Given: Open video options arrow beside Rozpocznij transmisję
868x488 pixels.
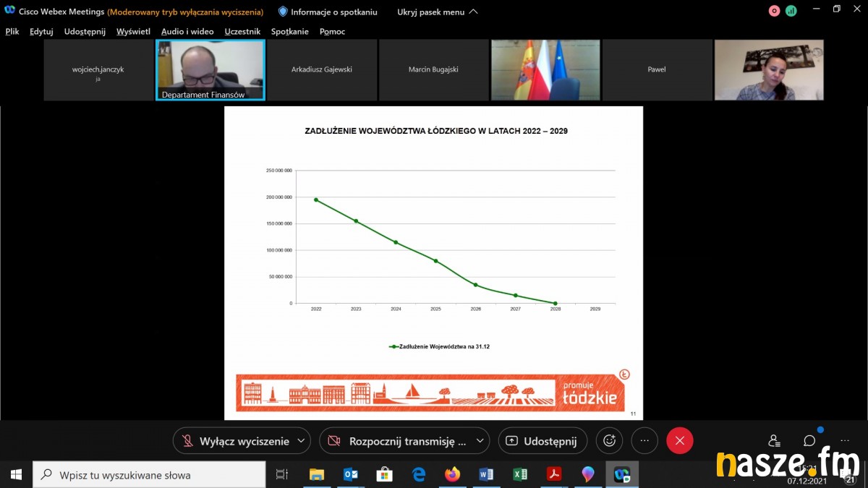Looking at the screenshot, I should coord(481,441).
